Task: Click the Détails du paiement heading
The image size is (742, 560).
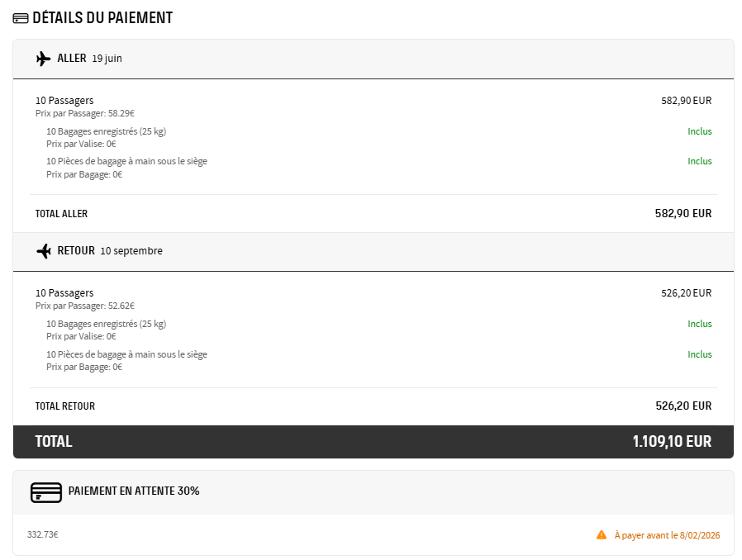Action: click(x=102, y=18)
